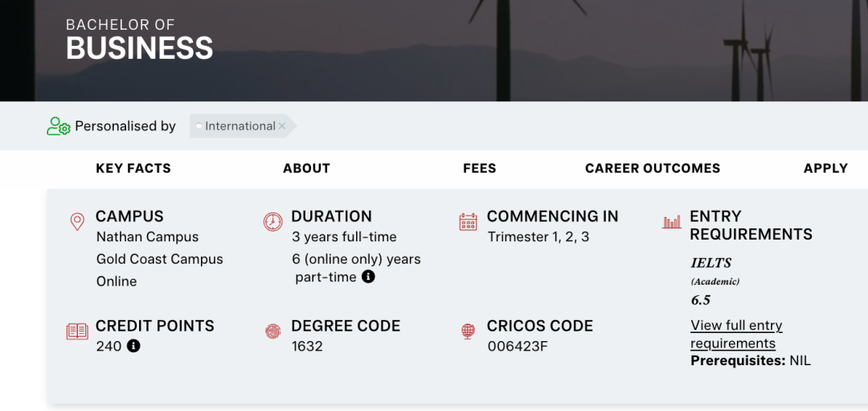Jump to the Apply tab

coord(825,168)
